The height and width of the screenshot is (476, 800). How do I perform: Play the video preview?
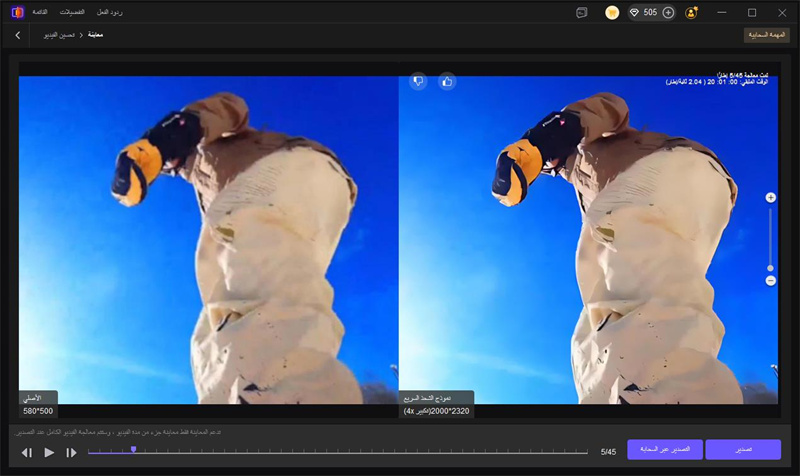tap(49, 453)
